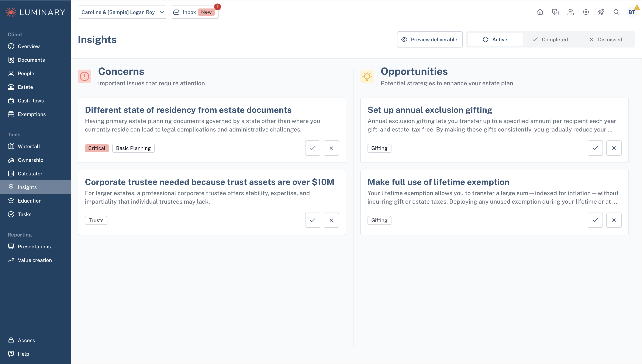Open the tasks checklist icon in top bar
Screen dimensions: 642x364
coord(555,12)
